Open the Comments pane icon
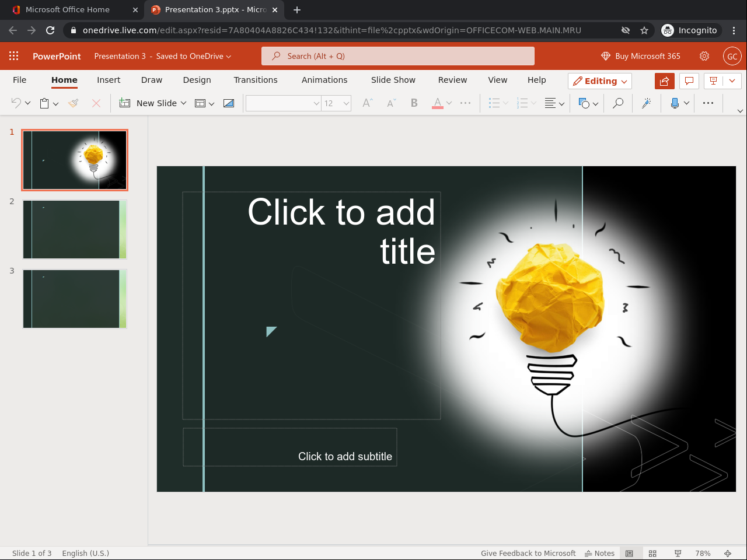The height and width of the screenshot is (560, 747). click(689, 81)
